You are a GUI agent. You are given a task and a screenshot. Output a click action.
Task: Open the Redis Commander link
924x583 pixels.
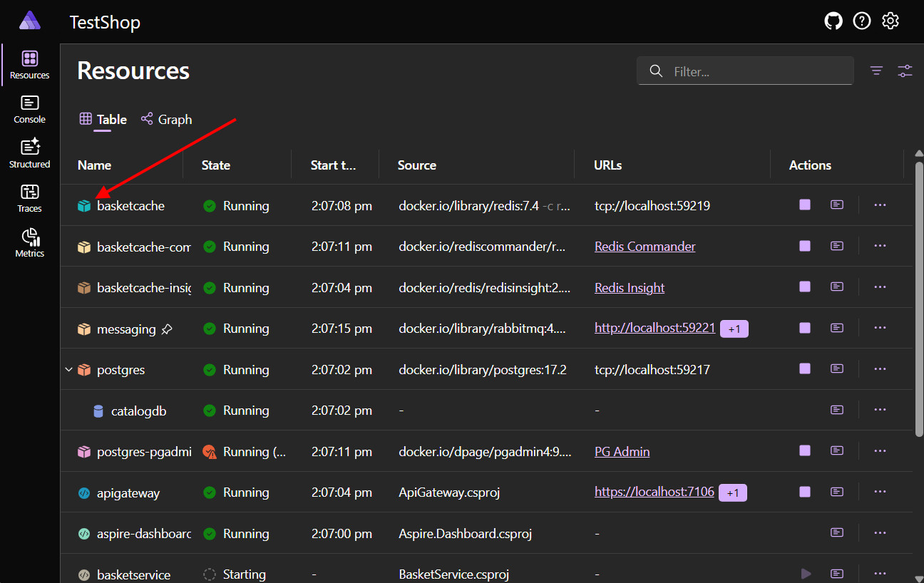645,246
